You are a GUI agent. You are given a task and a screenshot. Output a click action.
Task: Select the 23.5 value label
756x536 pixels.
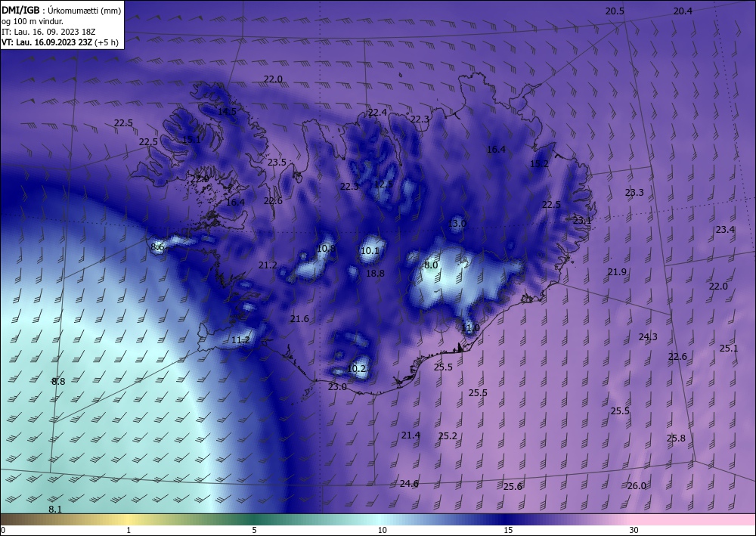pos(277,163)
